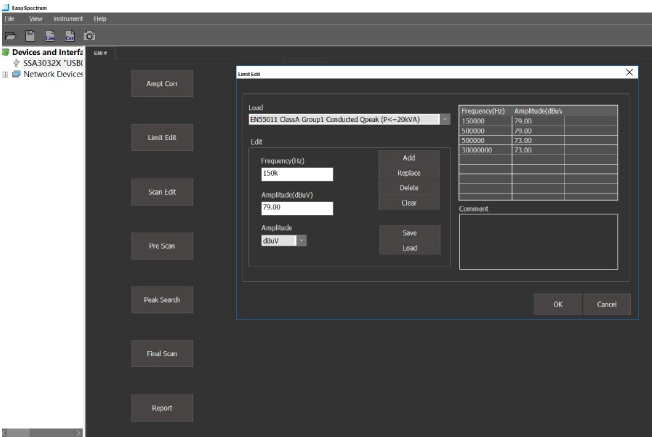
Task: Click the left panel horizontal scrollbar
Action: click(x=41, y=433)
